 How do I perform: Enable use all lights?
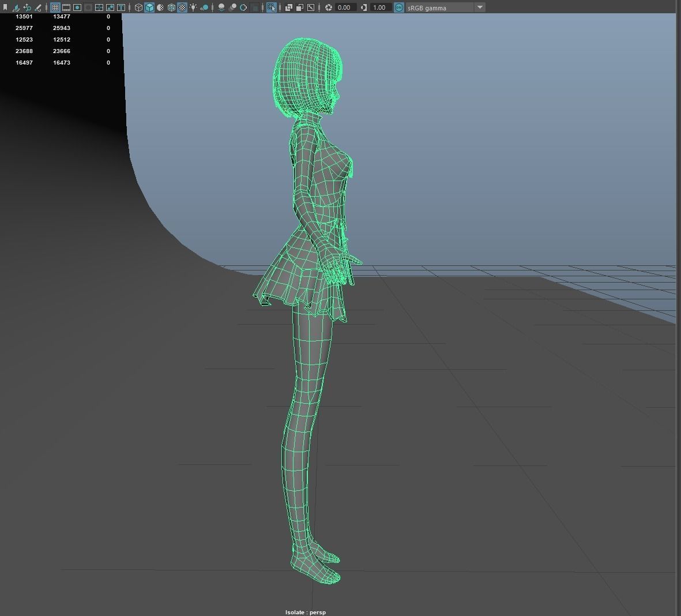pos(193,7)
